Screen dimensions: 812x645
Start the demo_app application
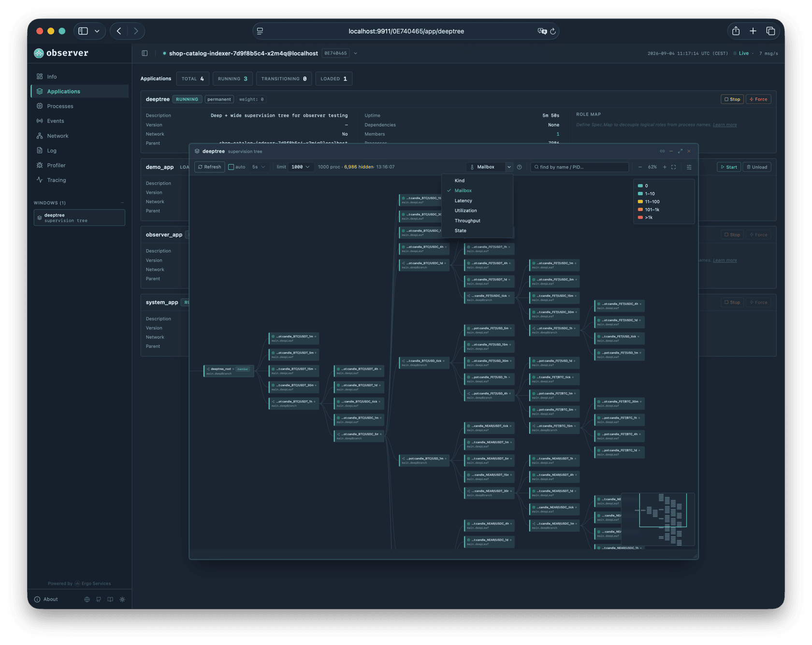point(729,167)
